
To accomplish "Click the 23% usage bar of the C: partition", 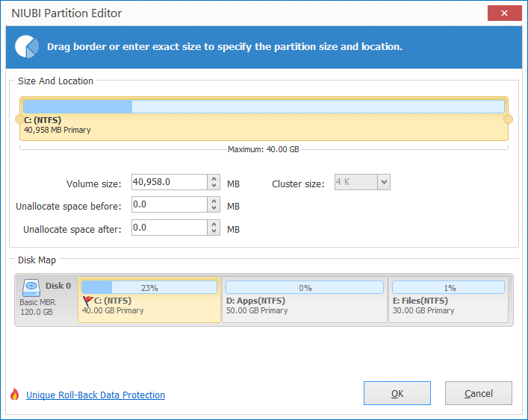I will 149,287.
